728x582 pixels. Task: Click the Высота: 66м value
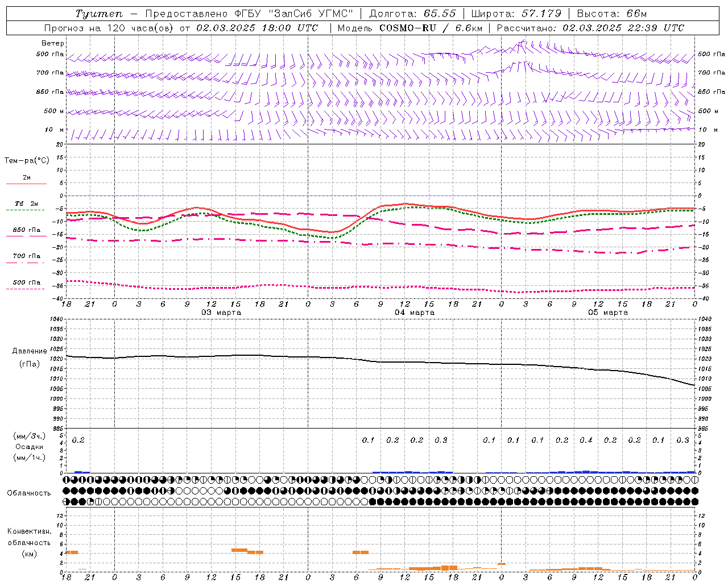[x=612, y=14]
